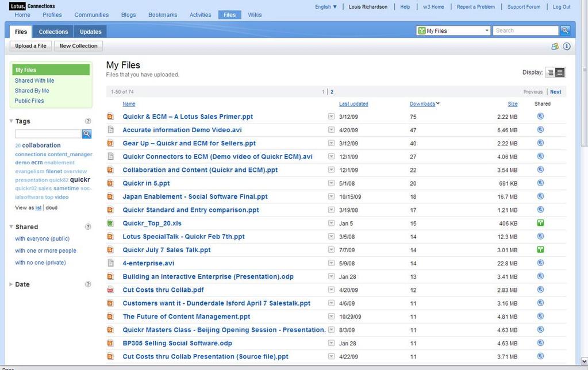
Task: Click file icon for Quickr & ECM Primer
Action: coord(110,117)
